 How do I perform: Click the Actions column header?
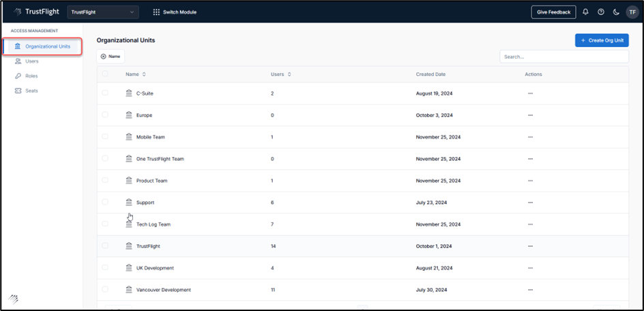pos(533,74)
